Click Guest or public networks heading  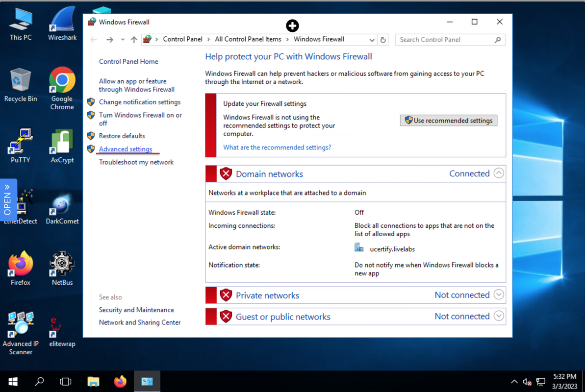click(283, 317)
